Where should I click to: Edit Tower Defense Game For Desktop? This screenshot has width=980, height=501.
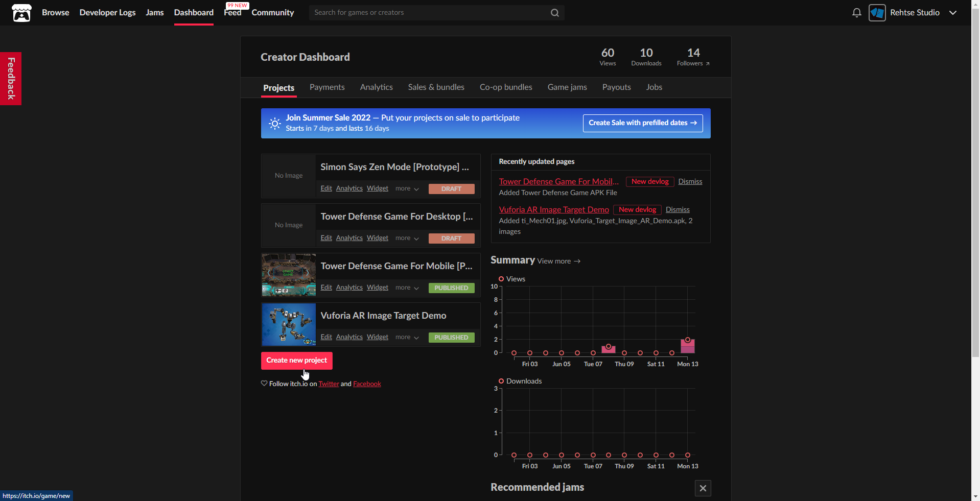coord(326,238)
